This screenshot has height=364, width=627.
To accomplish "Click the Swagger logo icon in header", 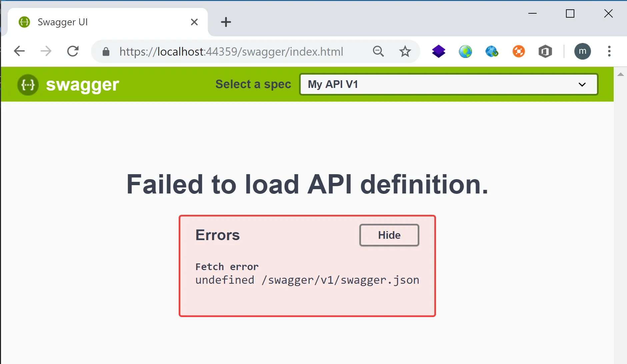I will tap(28, 85).
